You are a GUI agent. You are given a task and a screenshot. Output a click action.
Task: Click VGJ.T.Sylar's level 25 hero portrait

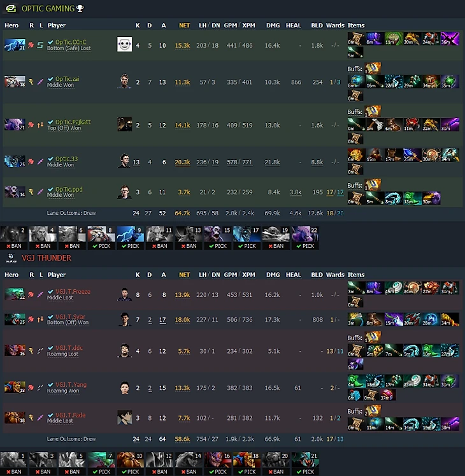15,319
